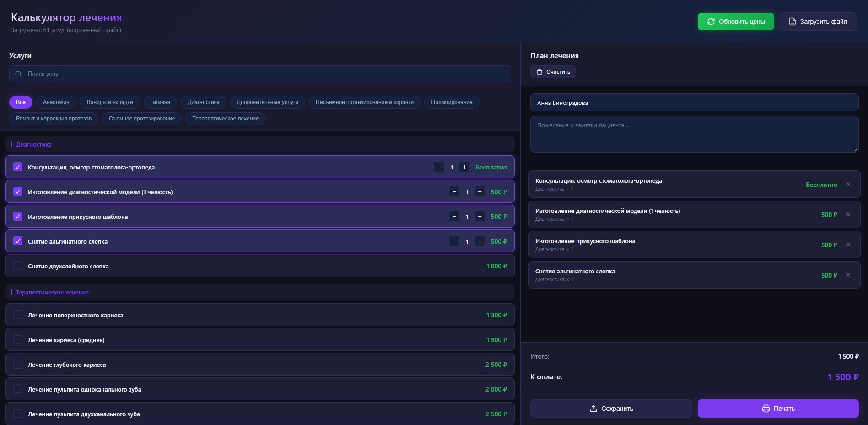Uncheck Снятие альгинатного слепка checkbox

point(18,241)
